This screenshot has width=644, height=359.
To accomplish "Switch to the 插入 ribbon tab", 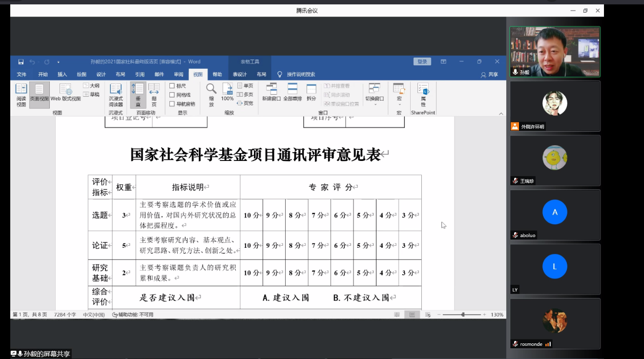I will click(x=62, y=75).
